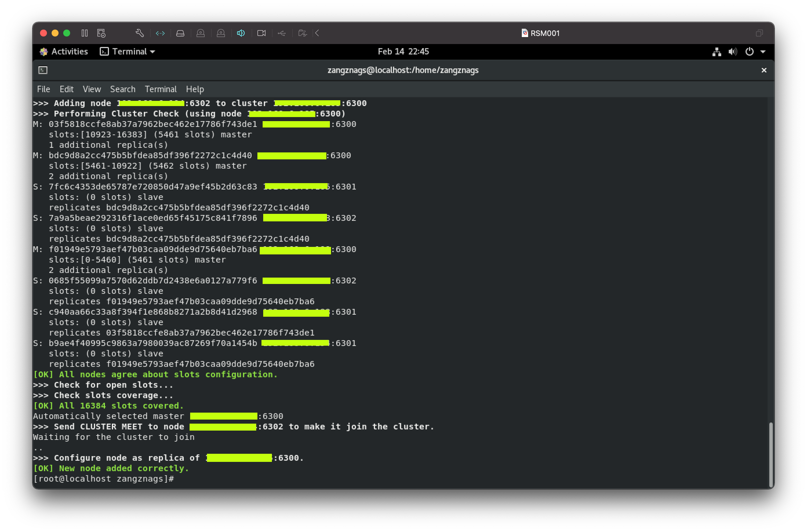This screenshot has width=807, height=532.
Task: Click the shared folders icon
Action: pos(302,33)
